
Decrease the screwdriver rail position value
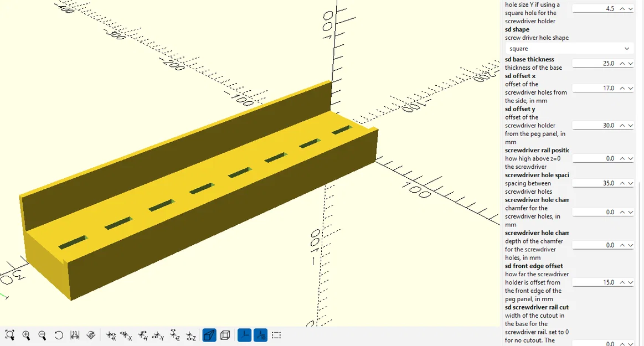[x=630, y=158]
